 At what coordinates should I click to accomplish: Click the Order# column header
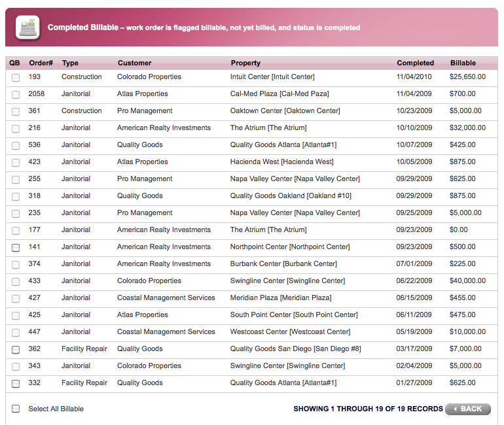pos(41,63)
